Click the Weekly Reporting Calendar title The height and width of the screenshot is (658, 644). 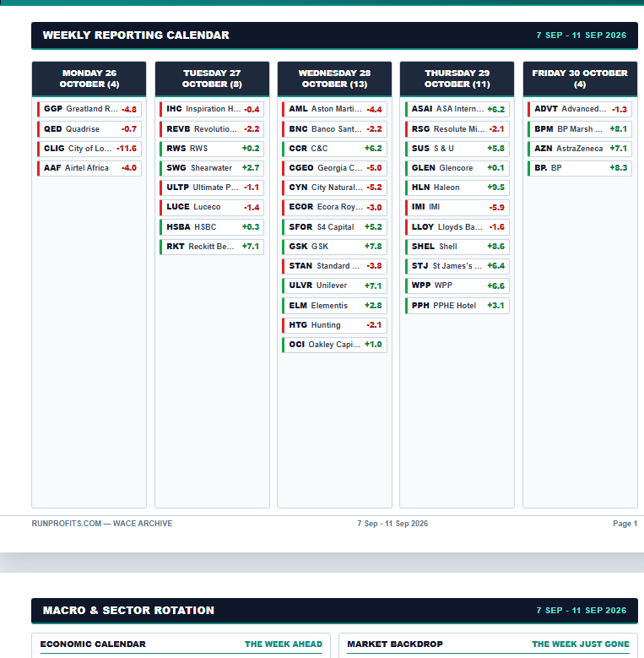click(x=136, y=35)
